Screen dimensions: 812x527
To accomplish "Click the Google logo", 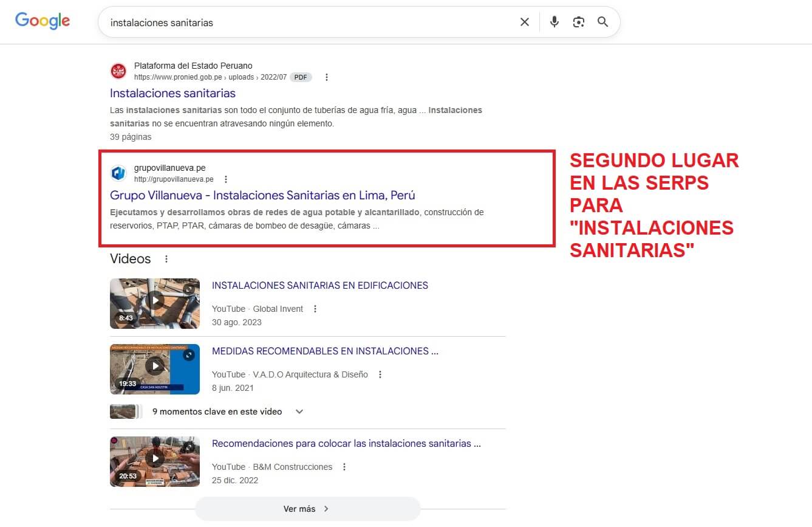I will click(42, 21).
